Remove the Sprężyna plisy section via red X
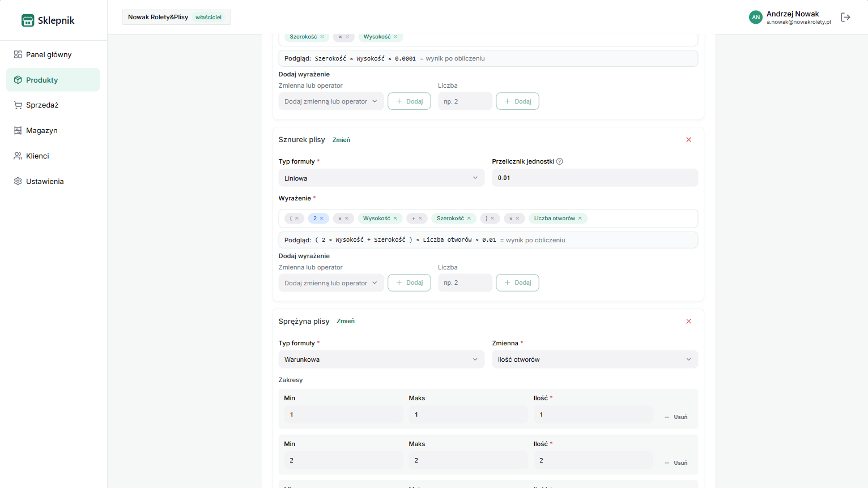Screen dimensions: 868x488 coord(688,322)
